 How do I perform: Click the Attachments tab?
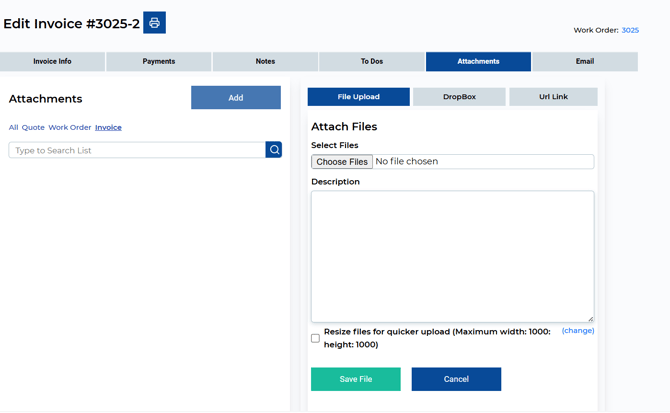point(478,62)
